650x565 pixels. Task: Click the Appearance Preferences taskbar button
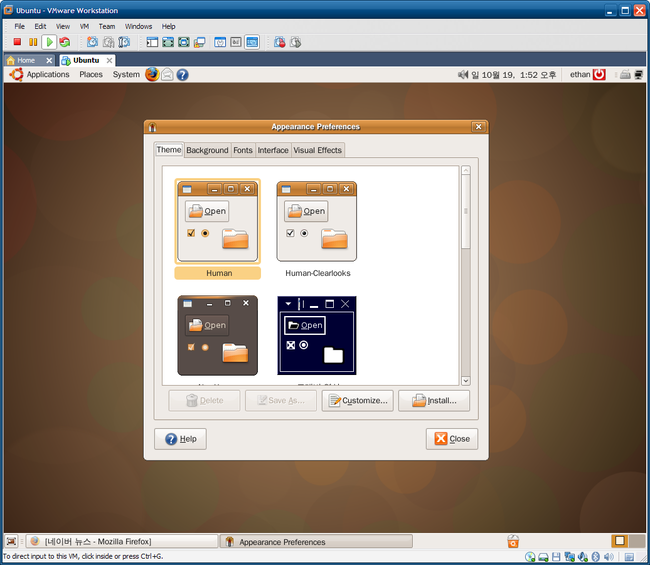pos(316,541)
